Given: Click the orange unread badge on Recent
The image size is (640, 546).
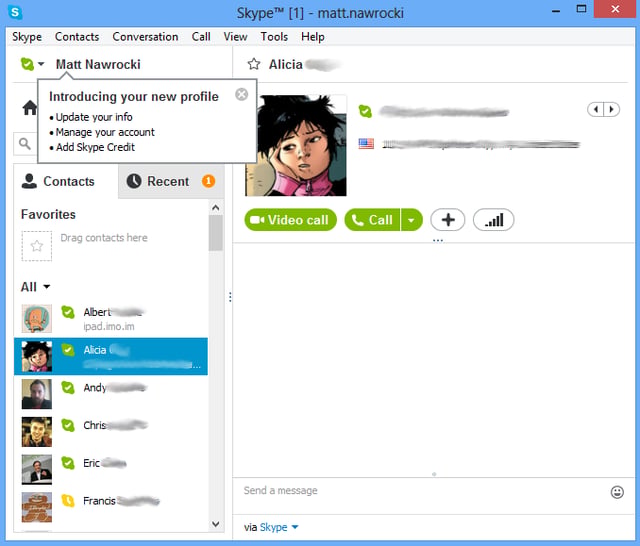Looking at the screenshot, I should [x=208, y=181].
